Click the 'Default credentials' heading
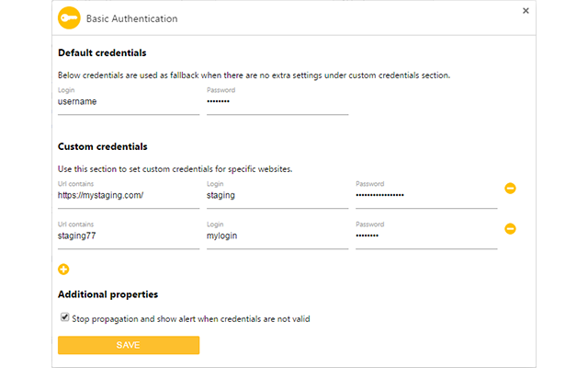Screen dimensions: 588x368 tap(102, 53)
